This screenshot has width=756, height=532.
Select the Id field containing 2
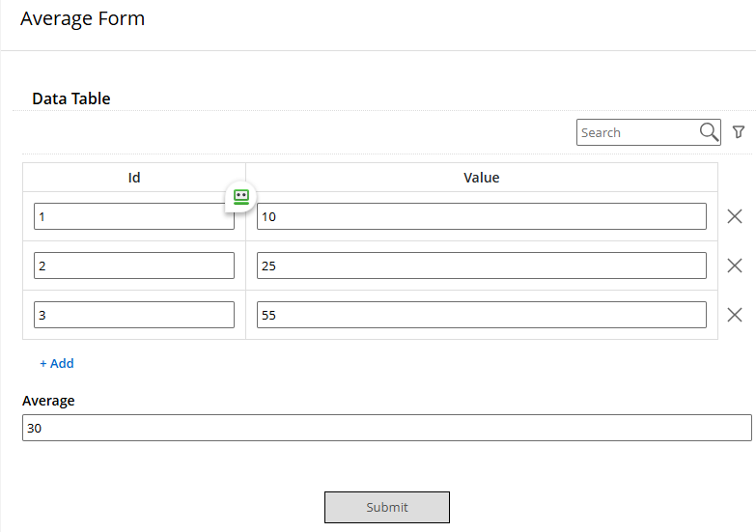pos(134,266)
